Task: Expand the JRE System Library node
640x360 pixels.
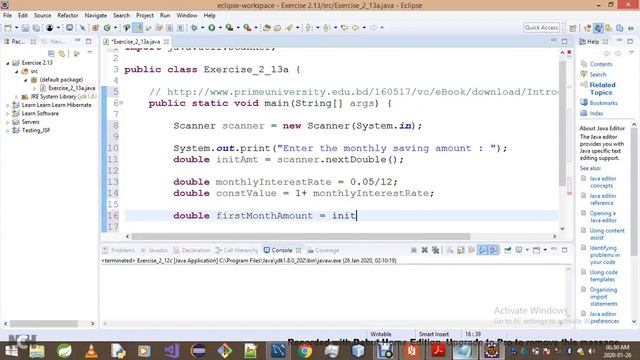Action: pos(17,97)
